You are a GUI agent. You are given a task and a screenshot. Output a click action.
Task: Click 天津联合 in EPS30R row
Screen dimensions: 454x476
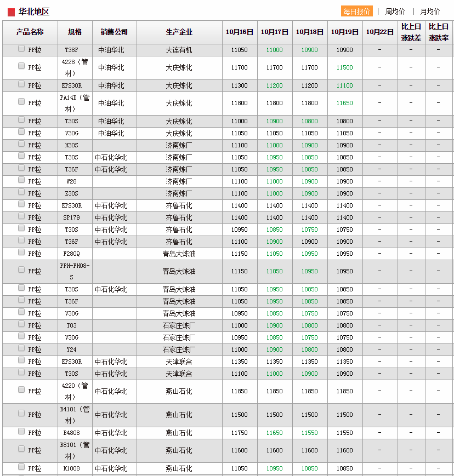(179, 362)
